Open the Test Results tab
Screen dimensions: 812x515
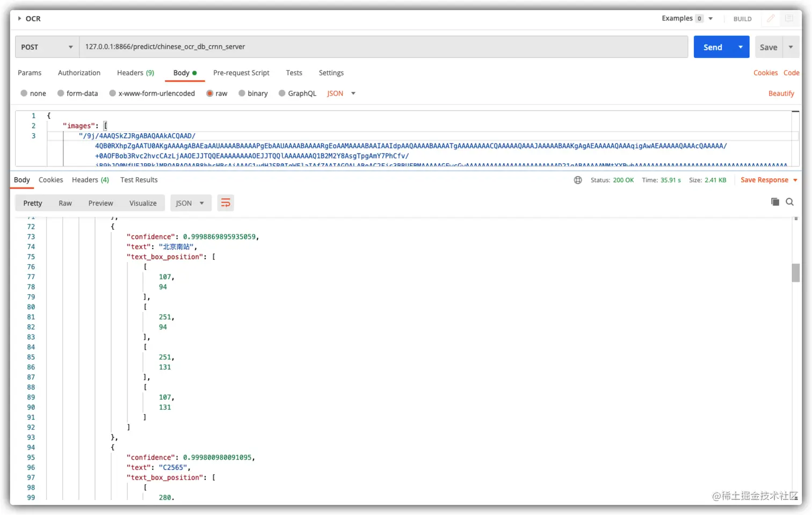[139, 179]
